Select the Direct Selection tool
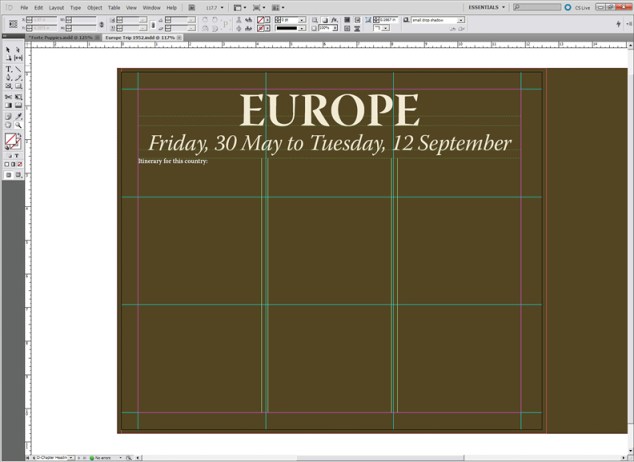634x462 pixels. tap(18, 49)
